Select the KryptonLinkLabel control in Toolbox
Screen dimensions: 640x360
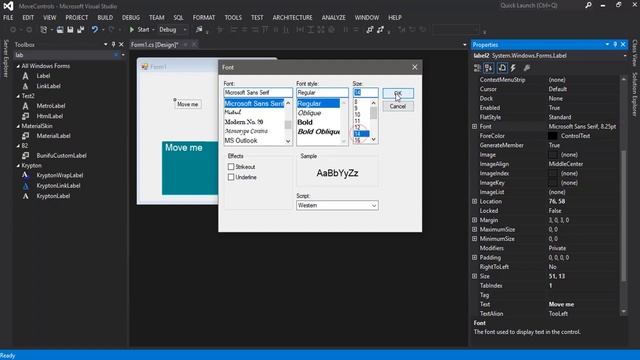(58, 186)
